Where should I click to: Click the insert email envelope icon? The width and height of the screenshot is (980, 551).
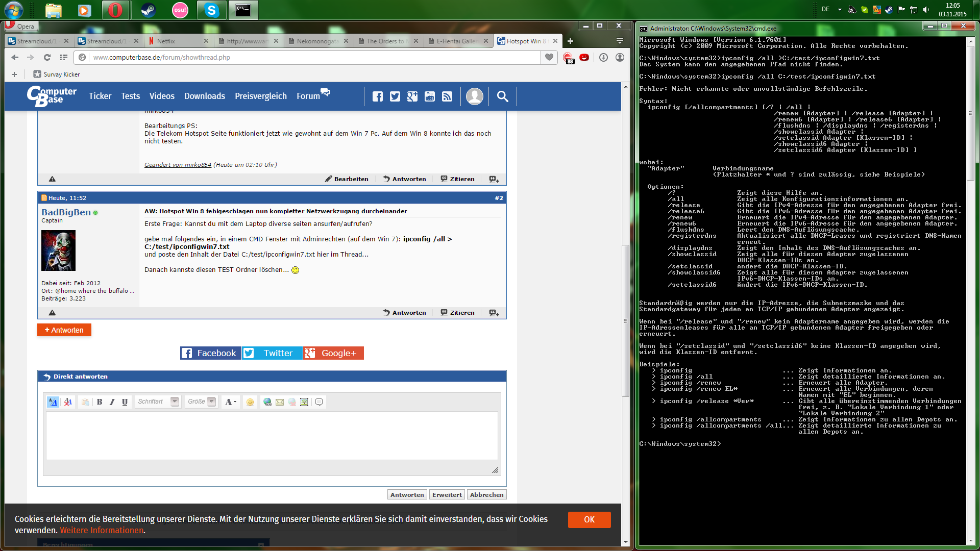tap(280, 402)
